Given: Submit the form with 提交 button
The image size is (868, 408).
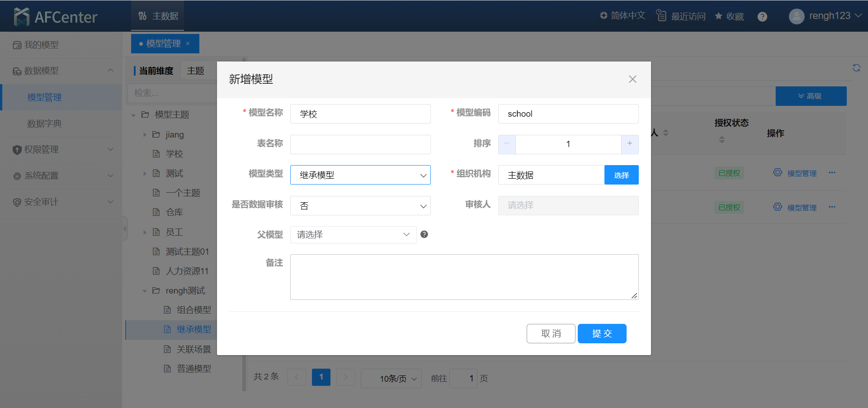Looking at the screenshot, I should click(602, 334).
